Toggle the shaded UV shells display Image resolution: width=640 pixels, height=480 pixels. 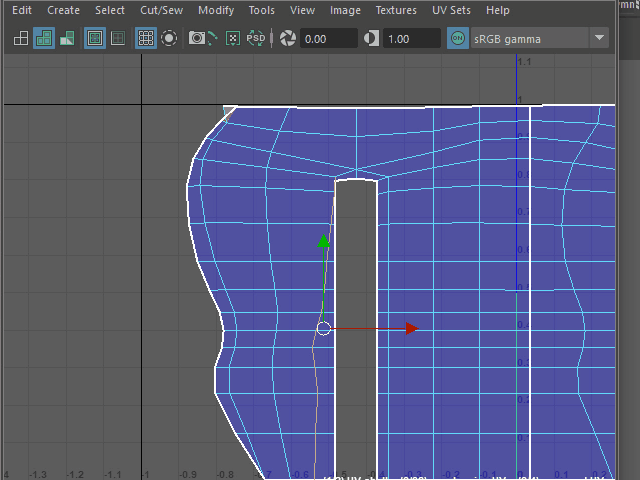(43, 39)
